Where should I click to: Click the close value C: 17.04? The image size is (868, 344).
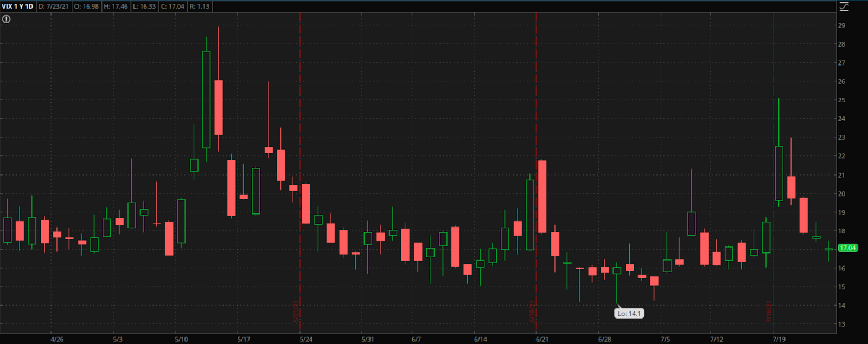coord(173,7)
